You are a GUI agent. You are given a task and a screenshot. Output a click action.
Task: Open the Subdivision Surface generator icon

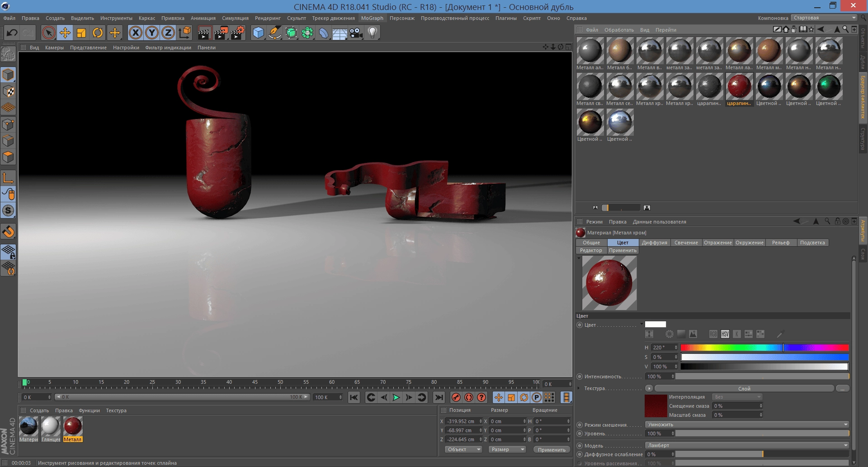(291, 33)
